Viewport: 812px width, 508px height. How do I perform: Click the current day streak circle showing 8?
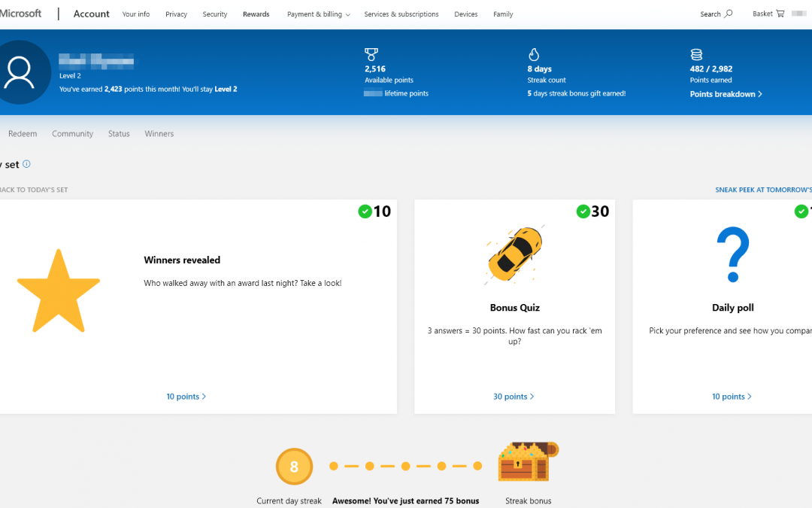(294, 467)
